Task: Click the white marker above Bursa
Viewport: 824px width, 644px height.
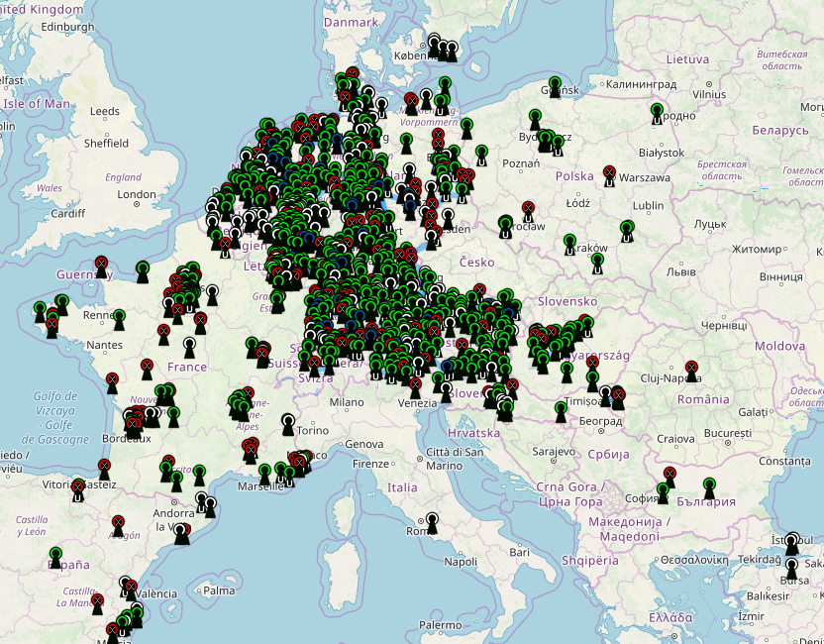Action: coord(791,570)
